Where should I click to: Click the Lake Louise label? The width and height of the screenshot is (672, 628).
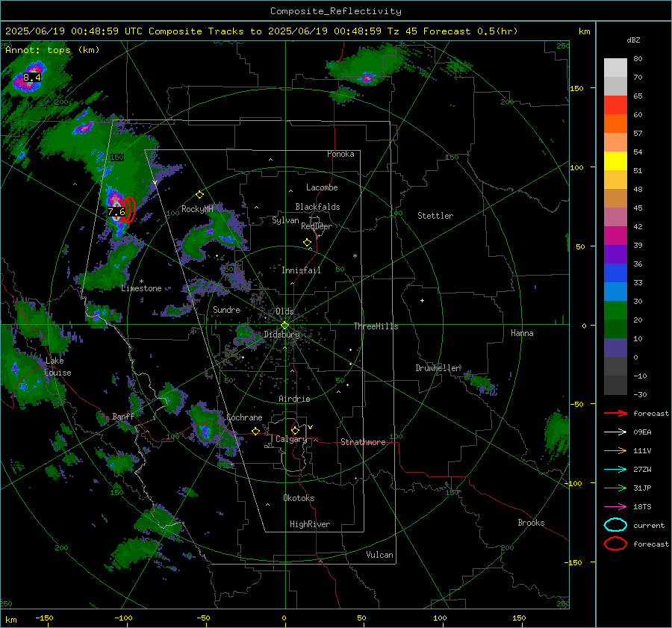click(57, 367)
